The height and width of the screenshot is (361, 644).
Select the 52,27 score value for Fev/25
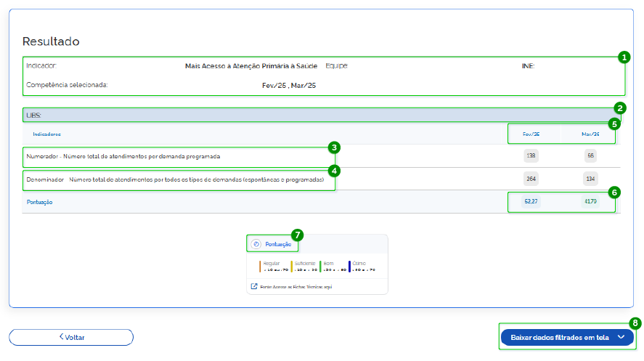531,201
